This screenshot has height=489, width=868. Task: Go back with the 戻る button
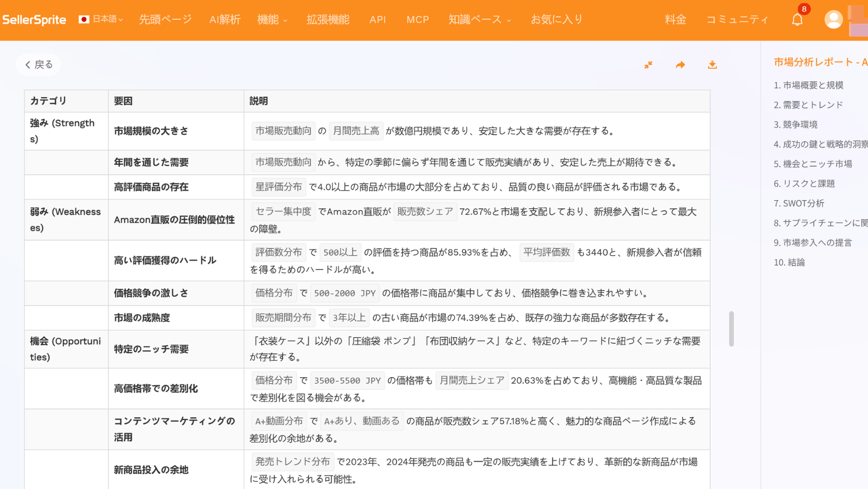[x=39, y=65]
